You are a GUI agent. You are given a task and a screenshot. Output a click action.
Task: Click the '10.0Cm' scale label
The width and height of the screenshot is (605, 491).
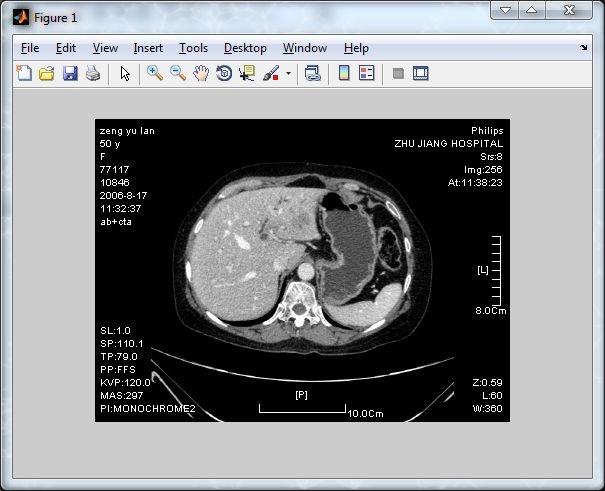[x=365, y=414]
